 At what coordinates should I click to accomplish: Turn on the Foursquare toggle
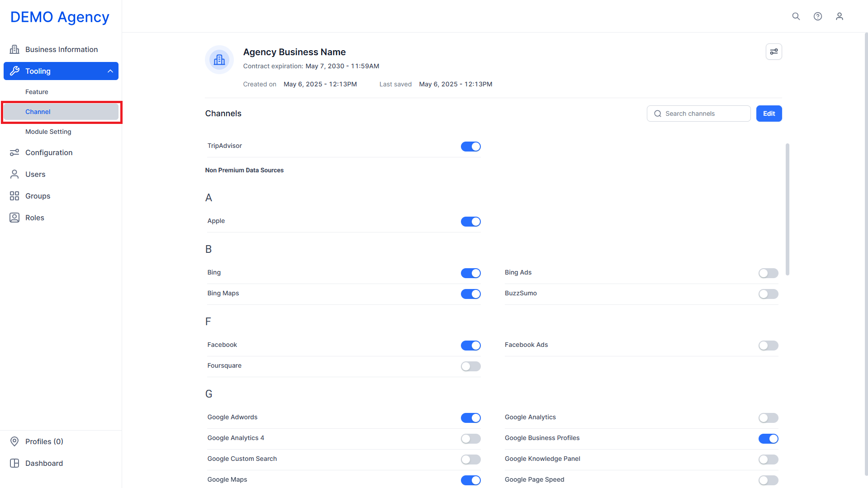[470, 366]
